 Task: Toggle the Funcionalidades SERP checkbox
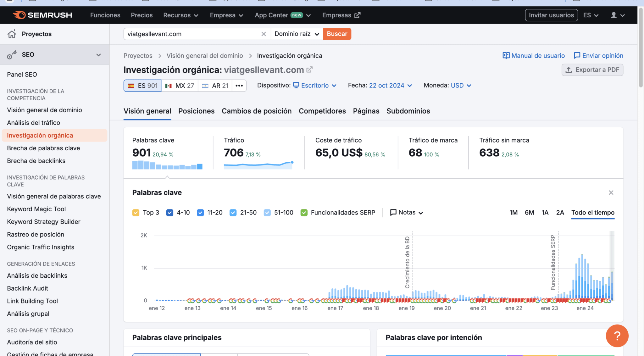coord(304,213)
